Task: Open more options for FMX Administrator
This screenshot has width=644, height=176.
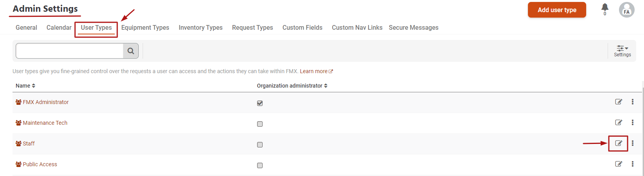Action: [632, 102]
